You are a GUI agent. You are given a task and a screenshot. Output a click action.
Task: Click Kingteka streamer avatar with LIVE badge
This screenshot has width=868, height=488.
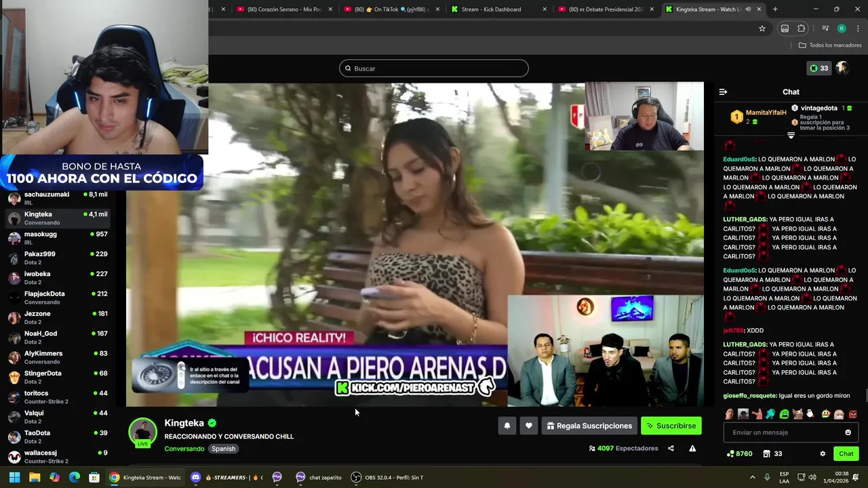(143, 434)
